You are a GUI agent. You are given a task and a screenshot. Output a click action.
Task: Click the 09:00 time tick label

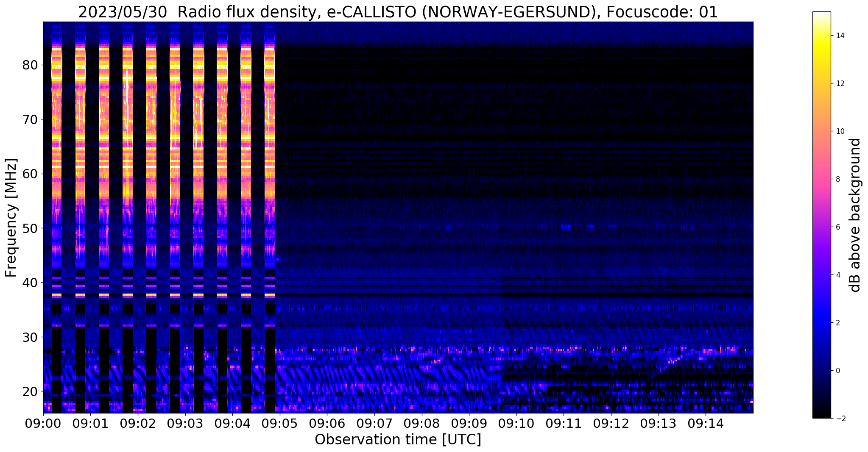point(43,423)
